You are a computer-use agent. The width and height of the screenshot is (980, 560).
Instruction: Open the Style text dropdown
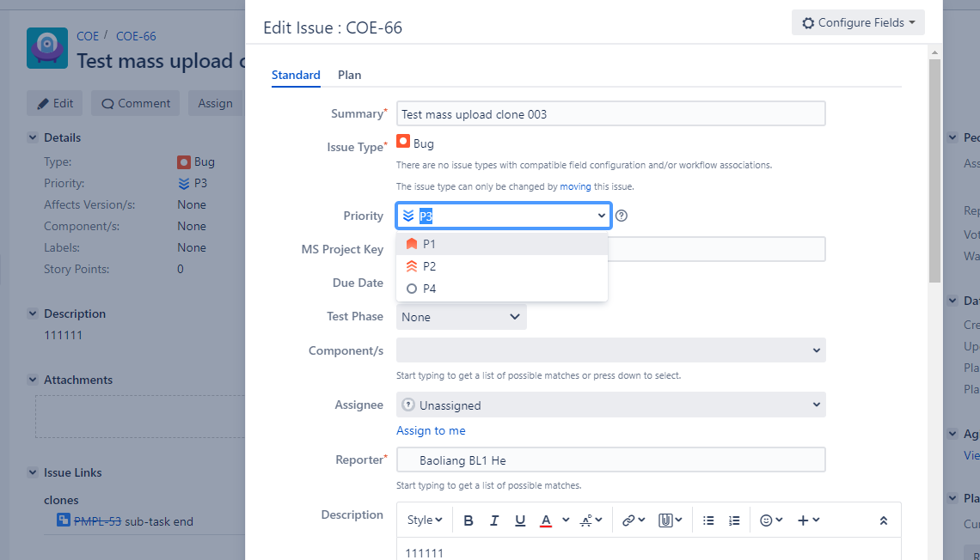(x=425, y=520)
